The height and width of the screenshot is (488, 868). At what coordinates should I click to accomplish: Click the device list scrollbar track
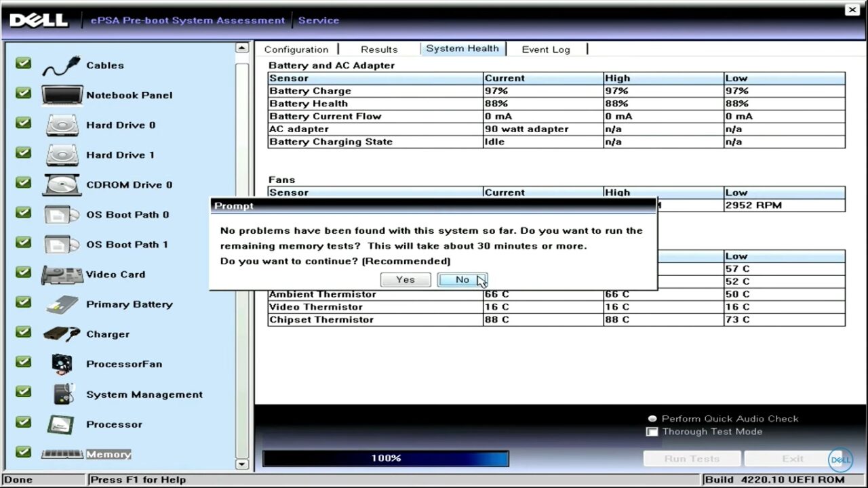click(x=242, y=258)
